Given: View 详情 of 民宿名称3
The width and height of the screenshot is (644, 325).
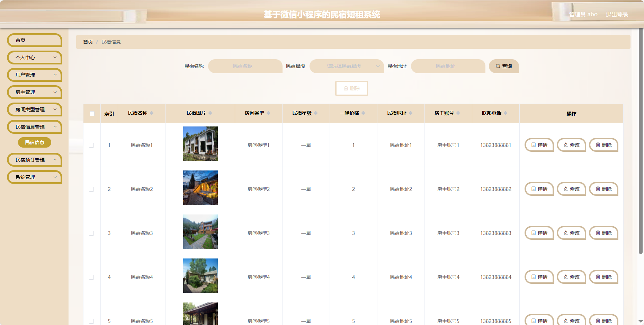Looking at the screenshot, I should 539,233.
